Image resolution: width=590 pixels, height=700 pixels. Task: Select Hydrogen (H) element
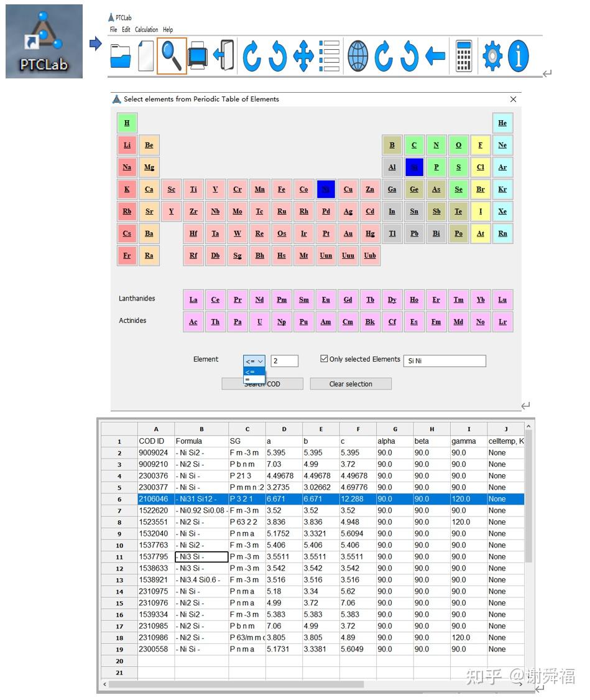click(x=127, y=123)
